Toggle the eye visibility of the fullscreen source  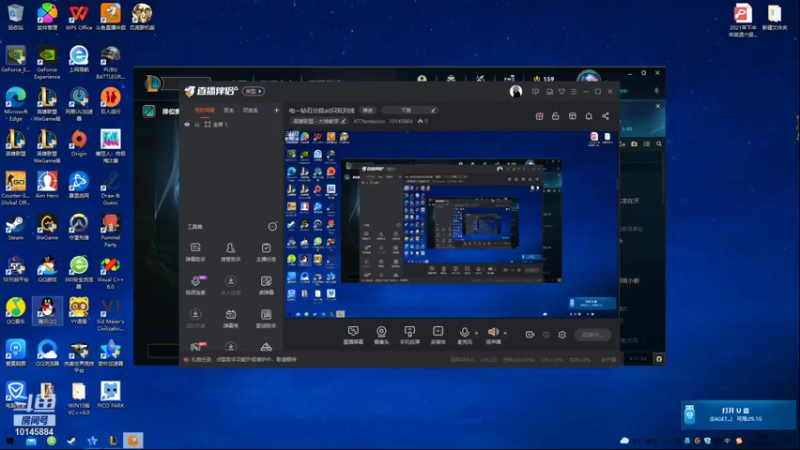point(187,124)
